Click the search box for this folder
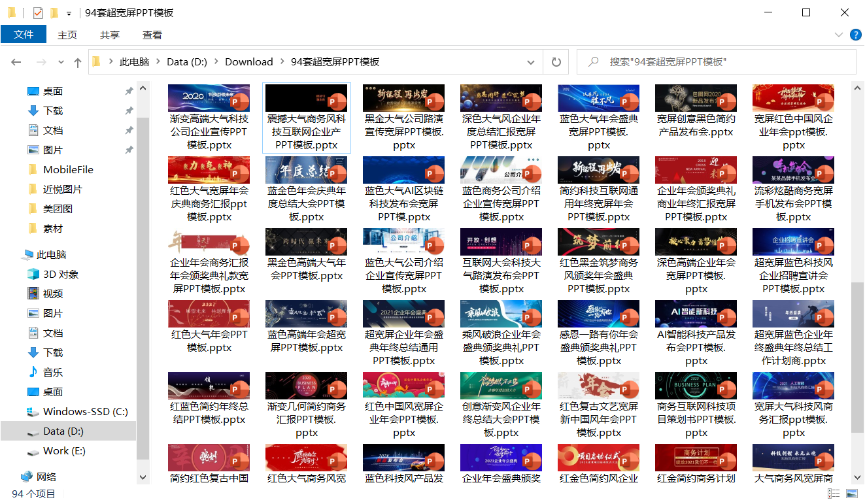The width and height of the screenshot is (865, 504). coord(717,62)
